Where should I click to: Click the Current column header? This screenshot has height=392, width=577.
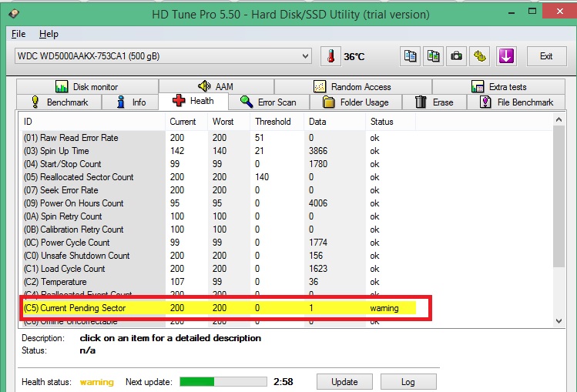pos(186,122)
